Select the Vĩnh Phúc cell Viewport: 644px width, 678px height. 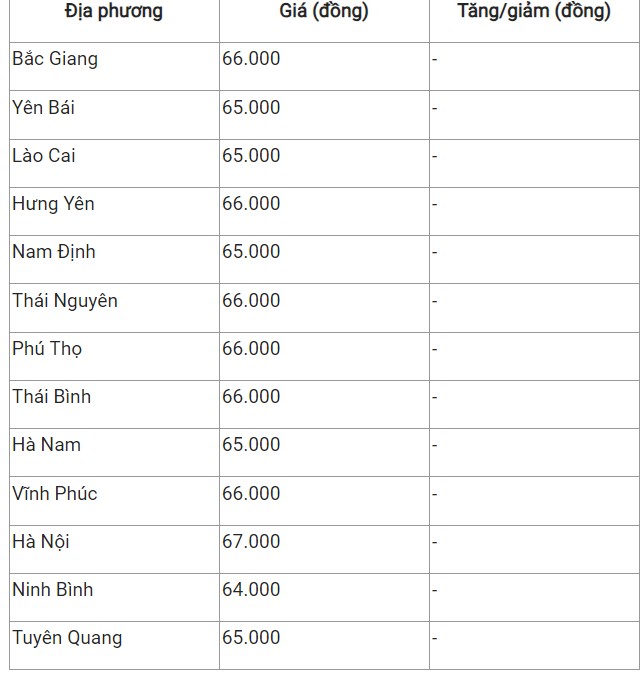pyautogui.click(x=55, y=494)
